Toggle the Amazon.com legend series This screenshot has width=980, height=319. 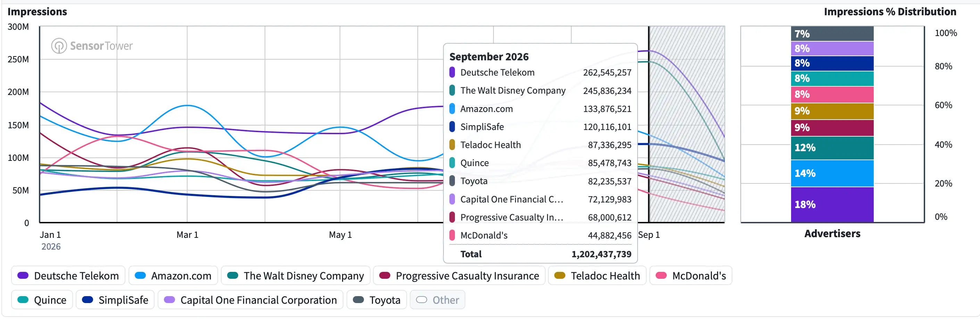click(173, 276)
